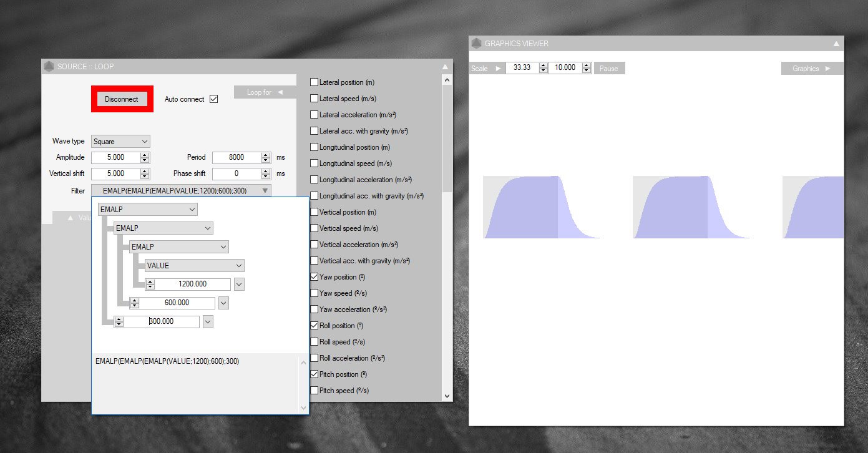The image size is (868, 453).
Task: Uncheck Yaw position (º)
Action: [315, 277]
